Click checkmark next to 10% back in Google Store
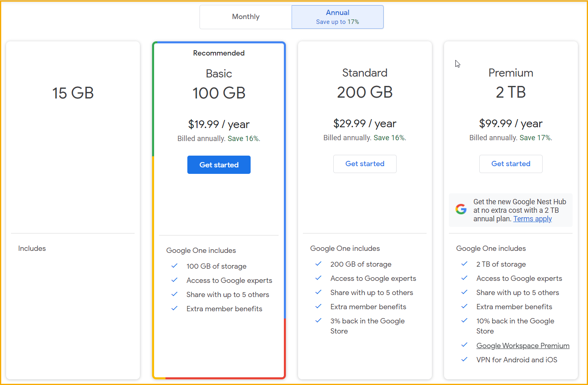Image resolution: width=588 pixels, height=385 pixels. point(464,321)
